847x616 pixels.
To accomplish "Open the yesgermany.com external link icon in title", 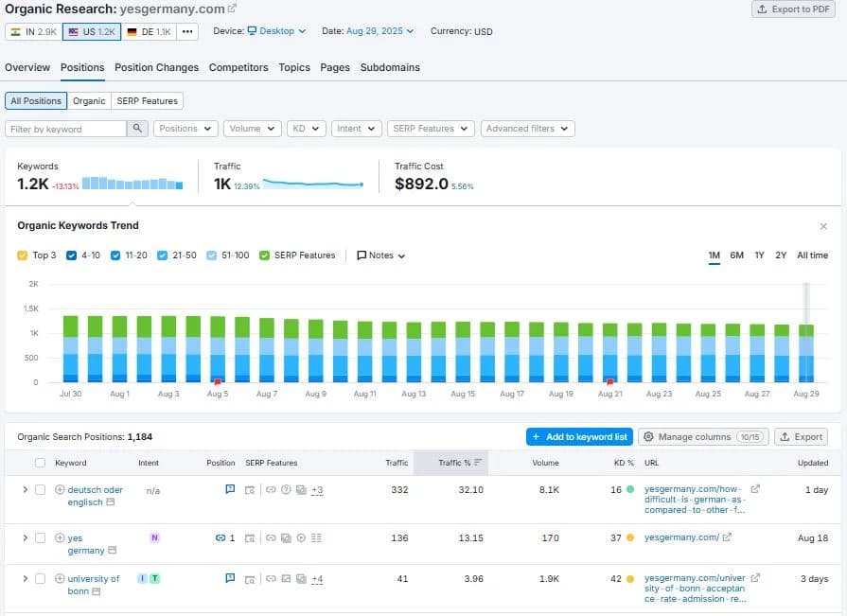I will click(232, 9).
